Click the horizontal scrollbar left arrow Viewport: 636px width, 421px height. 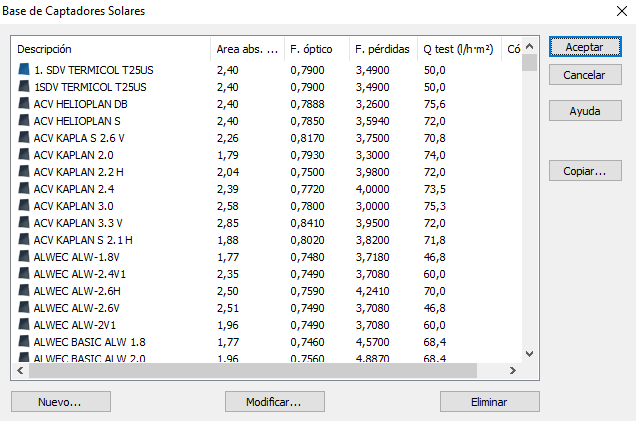coord(20,370)
